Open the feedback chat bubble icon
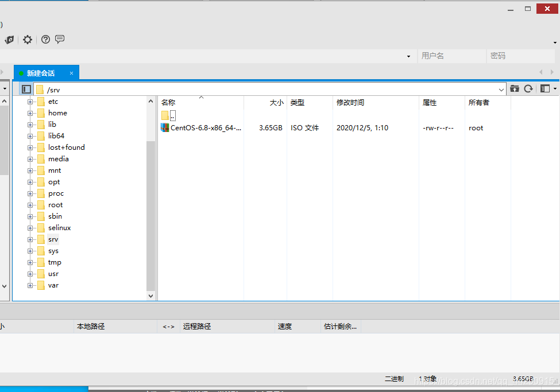The image size is (560, 392). coord(60,39)
